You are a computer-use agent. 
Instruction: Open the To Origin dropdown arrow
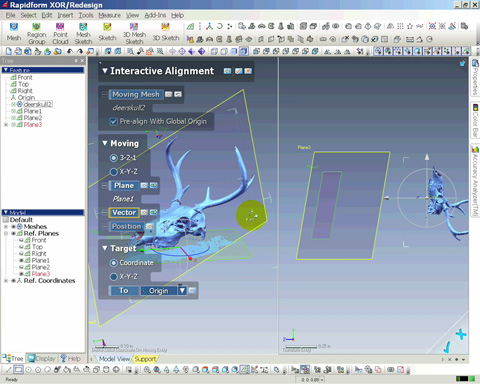pos(182,291)
